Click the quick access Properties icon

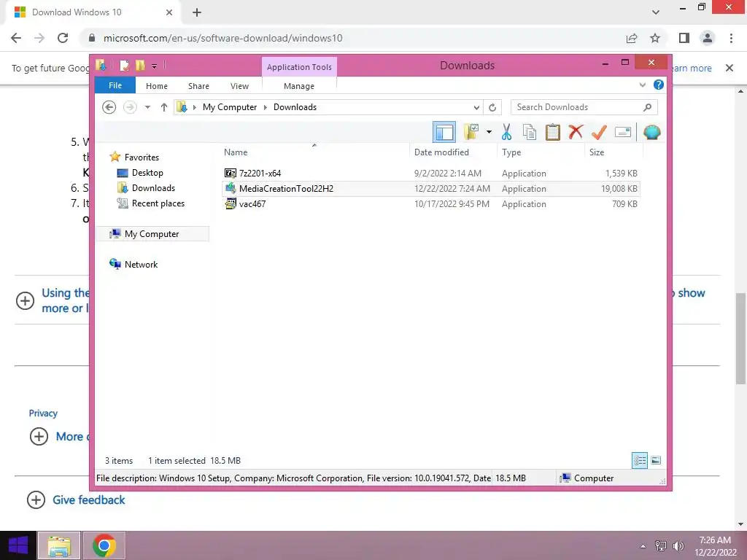click(x=124, y=65)
